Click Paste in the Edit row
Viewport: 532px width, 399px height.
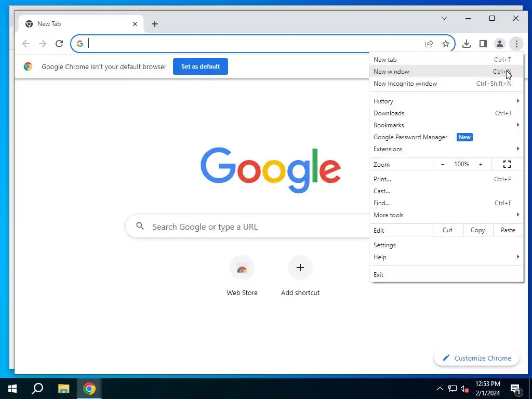(x=508, y=230)
